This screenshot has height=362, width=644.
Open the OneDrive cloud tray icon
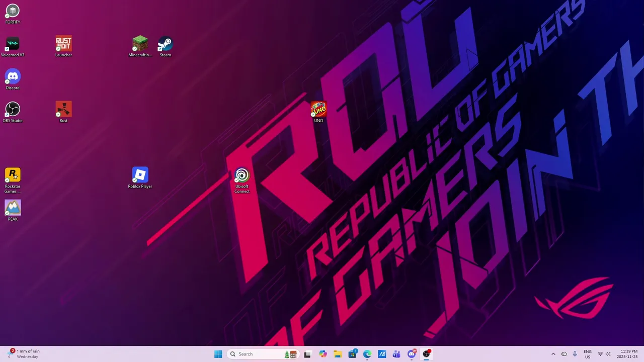point(564,354)
